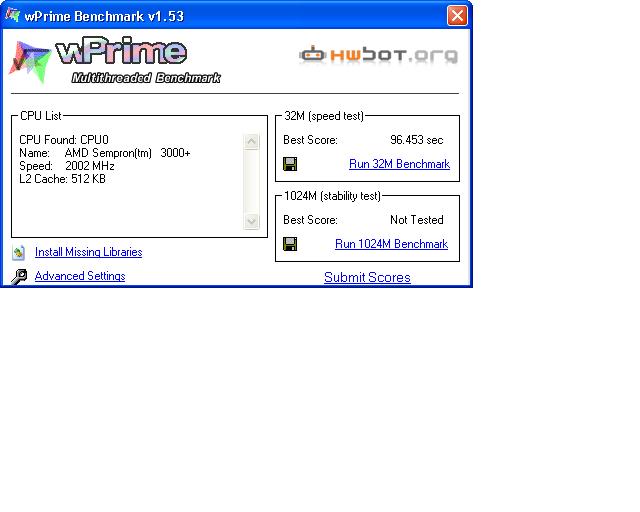Click the AMD Sempron(tm) 3000+ name line
This screenshot has height=512, width=640.
(105, 153)
